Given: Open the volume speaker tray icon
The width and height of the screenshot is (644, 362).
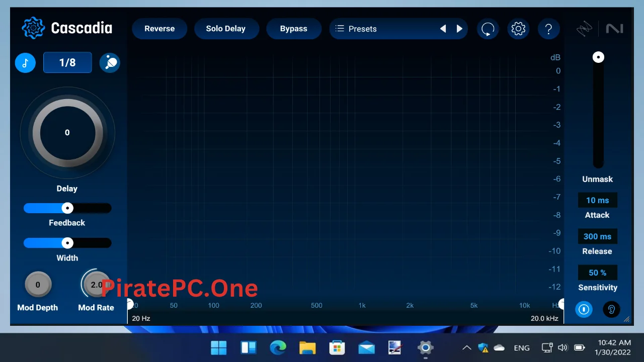Looking at the screenshot, I should (563, 347).
